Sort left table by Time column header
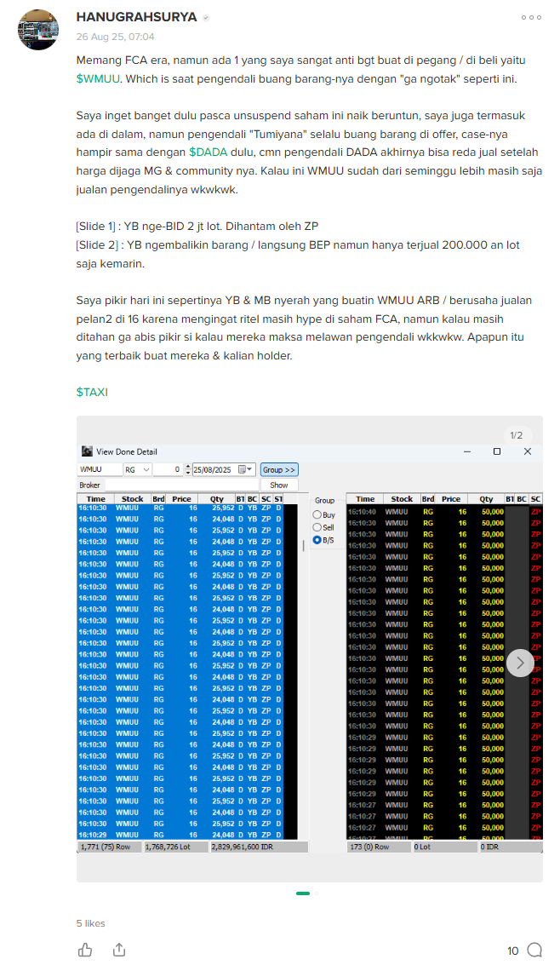This screenshot has width=560, height=965. pos(96,499)
